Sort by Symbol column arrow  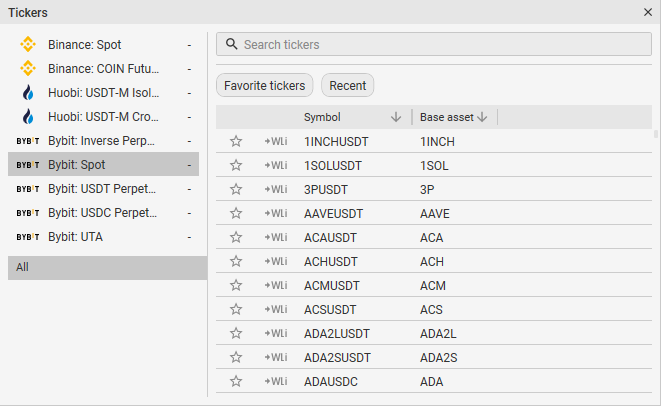[x=396, y=117]
